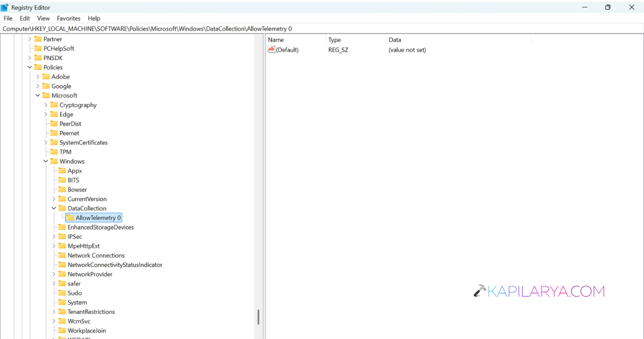Click the Adobe folder icon
644x339 pixels.
(46, 77)
